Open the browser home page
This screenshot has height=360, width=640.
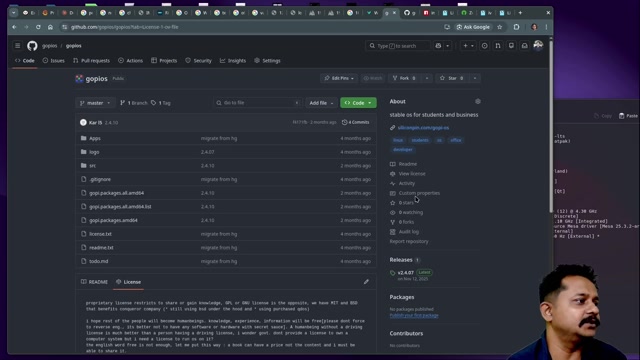[x=50, y=27]
